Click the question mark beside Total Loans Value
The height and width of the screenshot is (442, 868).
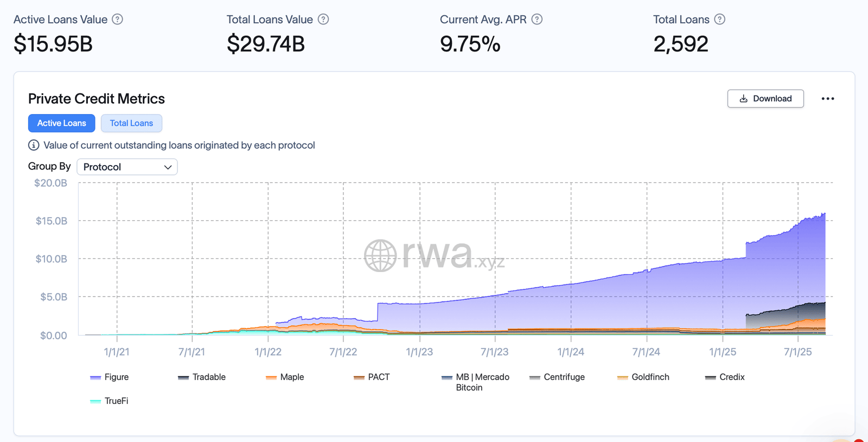[323, 19]
